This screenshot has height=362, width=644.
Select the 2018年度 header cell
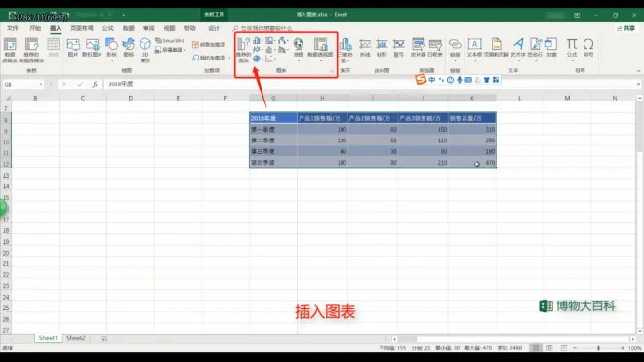point(273,118)
